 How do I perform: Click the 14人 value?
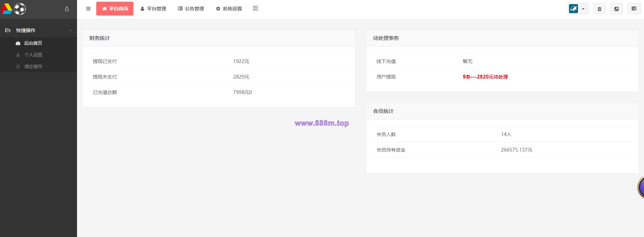point(506,134)
